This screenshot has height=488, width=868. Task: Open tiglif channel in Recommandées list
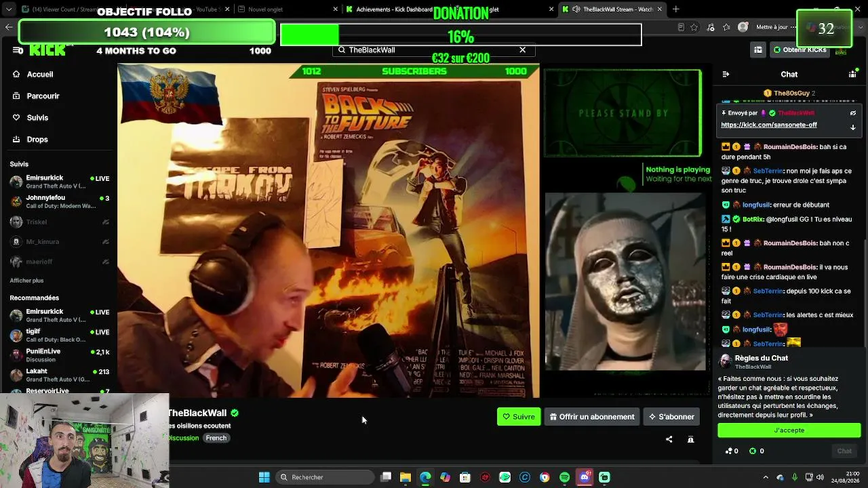point(60,335)
